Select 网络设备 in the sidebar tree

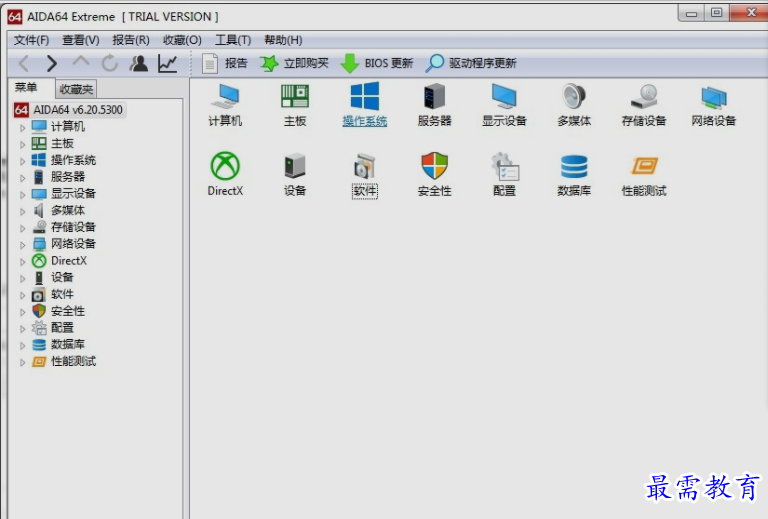73,243
